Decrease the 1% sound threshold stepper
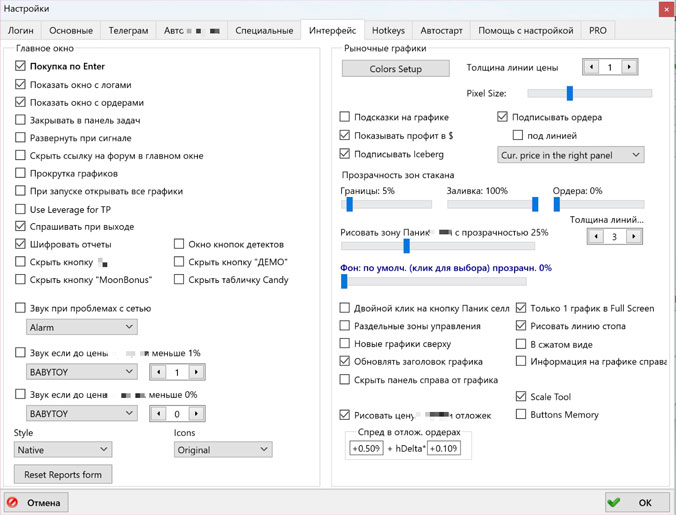Viewport: 676px width, 515px height. click(x=159, y=372)
